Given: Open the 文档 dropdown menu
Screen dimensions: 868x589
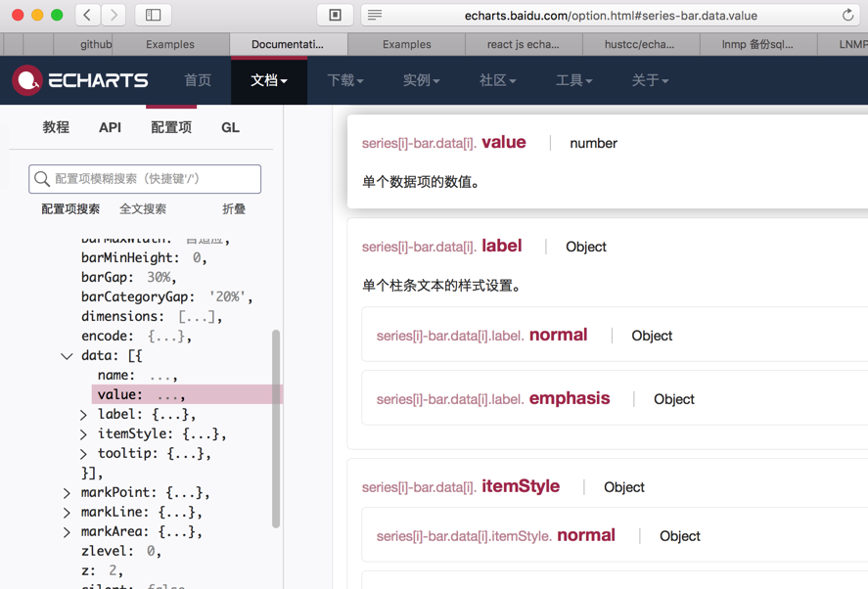Looking at the screenshot, I should point(269,80).
